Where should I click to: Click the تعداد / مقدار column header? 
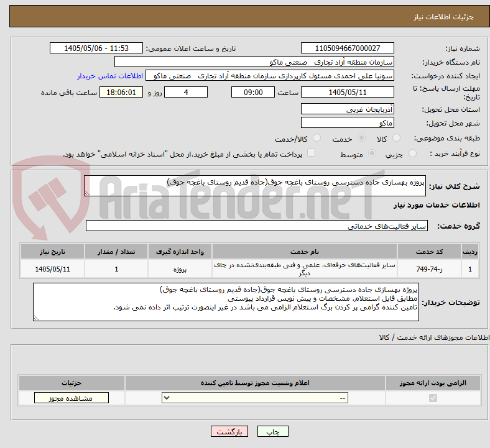tap(116, 252)
